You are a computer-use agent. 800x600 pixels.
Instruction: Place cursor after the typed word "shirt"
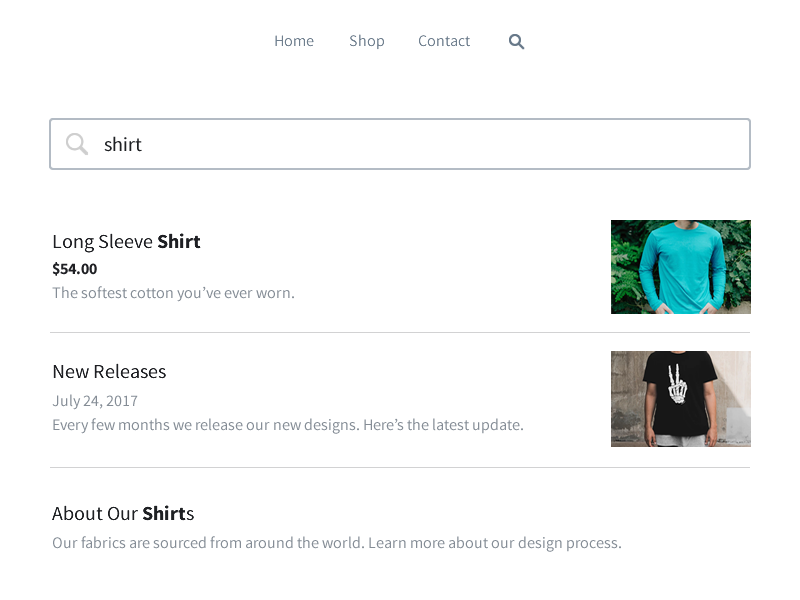[x=143, y=144]
